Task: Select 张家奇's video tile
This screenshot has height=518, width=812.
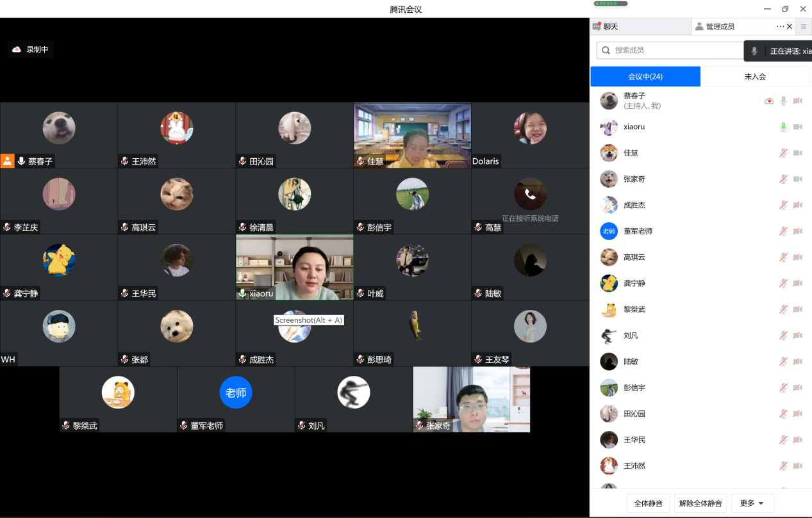Action: [x=471, y=399]
